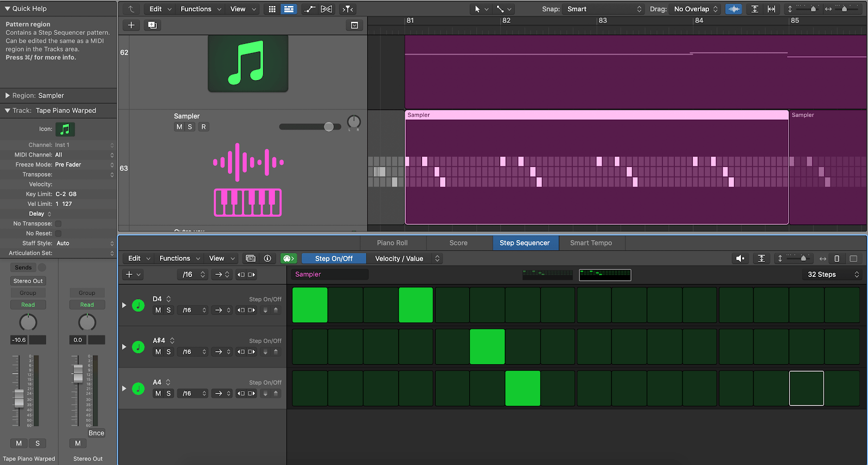This screenshot has height=465, width=868.
Task: Enable the No Transpose checkbox
Action: pos(58,224)
